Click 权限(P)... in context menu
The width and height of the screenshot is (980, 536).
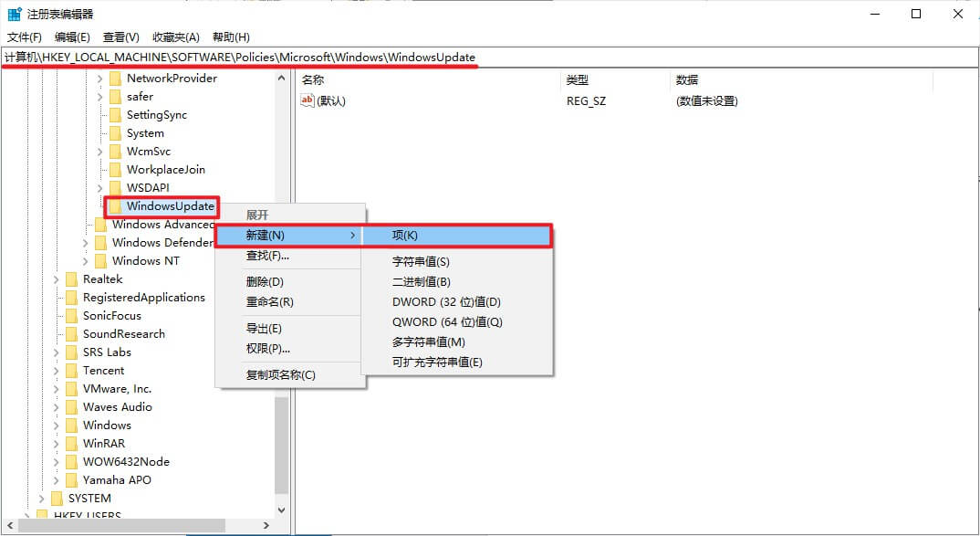(x=267, y=348)
